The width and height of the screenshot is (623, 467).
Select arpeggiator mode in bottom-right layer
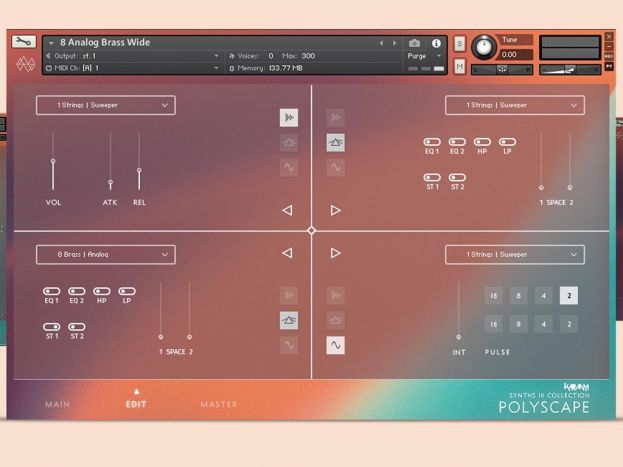(x=335, y=295)
